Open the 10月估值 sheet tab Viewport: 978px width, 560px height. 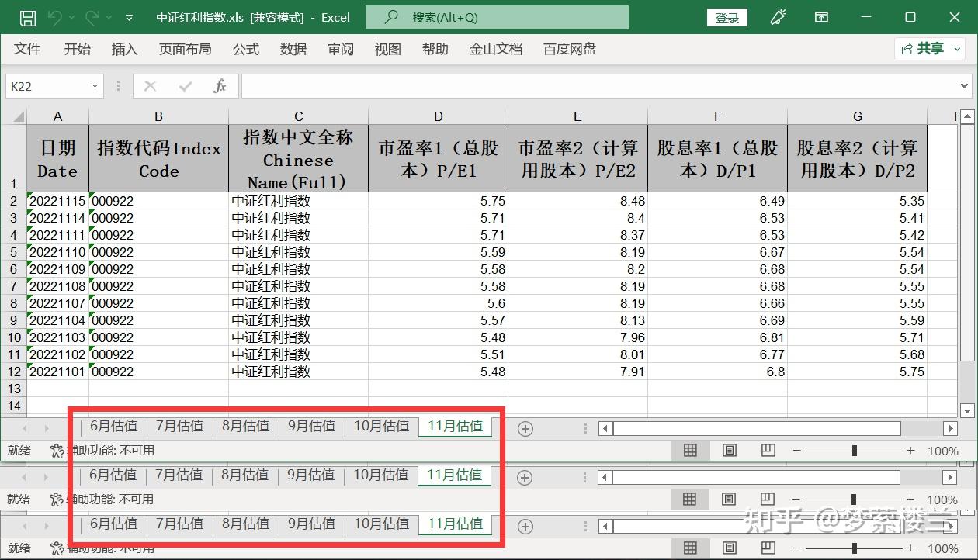(x=382, y=426)
